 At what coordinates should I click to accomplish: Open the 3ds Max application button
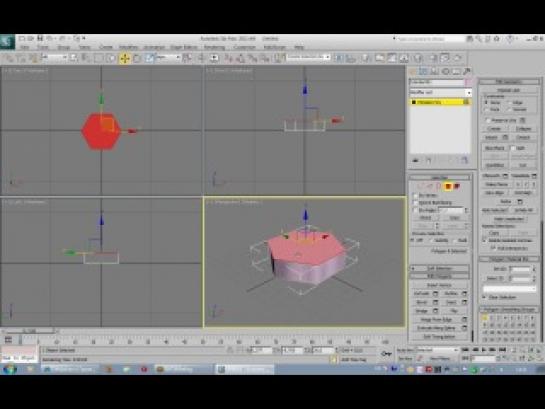(7, 42)
